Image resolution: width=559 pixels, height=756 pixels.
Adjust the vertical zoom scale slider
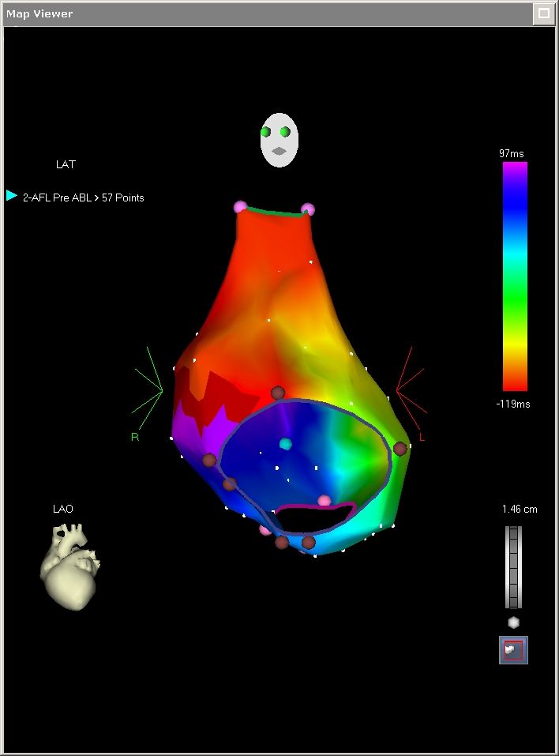point(514,567)
